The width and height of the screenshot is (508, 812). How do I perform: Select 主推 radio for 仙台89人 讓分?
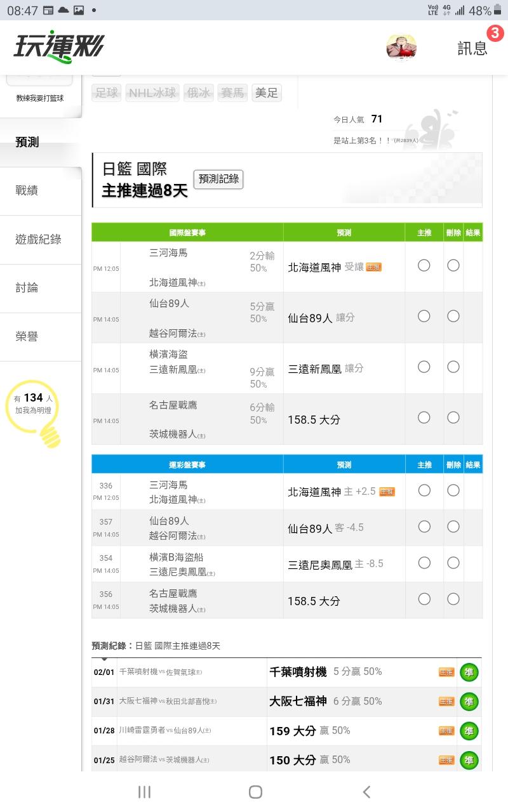[424, 316]
